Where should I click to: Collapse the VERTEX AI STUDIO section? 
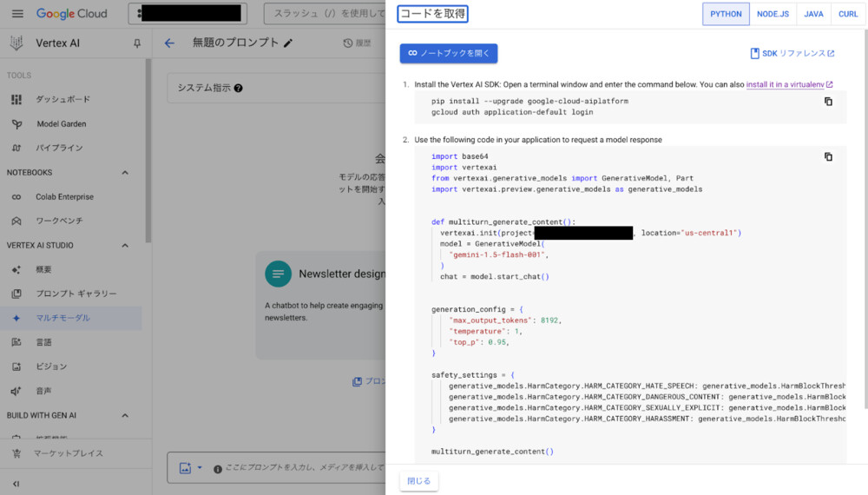pos(125,246)
